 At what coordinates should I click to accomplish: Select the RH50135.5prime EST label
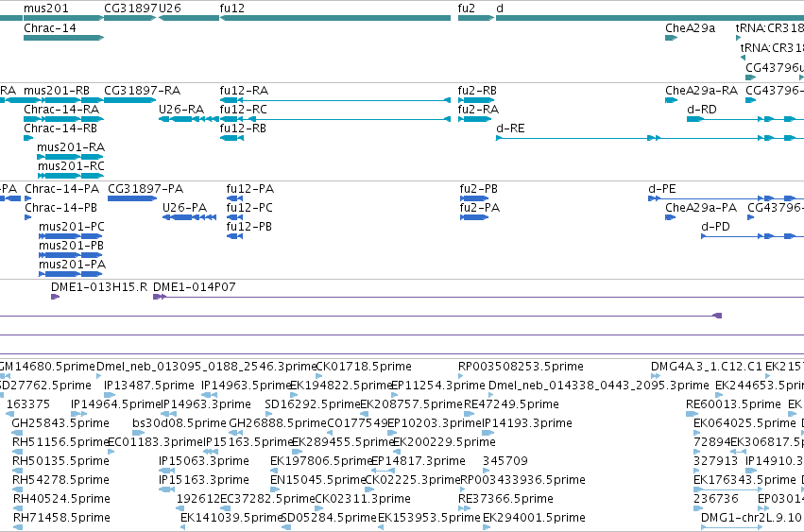click(61, 462)
